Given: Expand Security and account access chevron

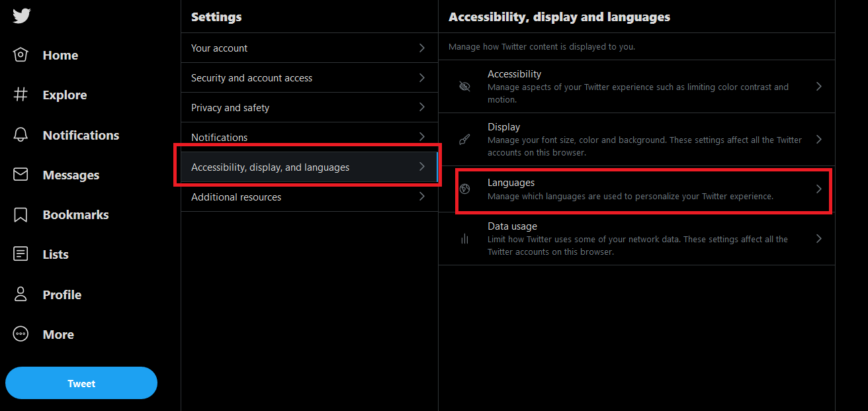Looking at the screenshot, I should (x=422, y=77).
